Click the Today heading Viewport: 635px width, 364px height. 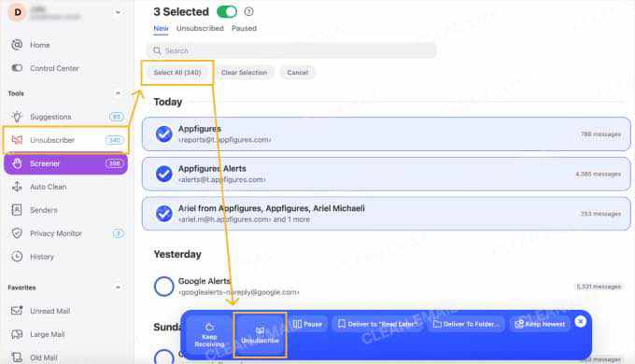[168, 102]
